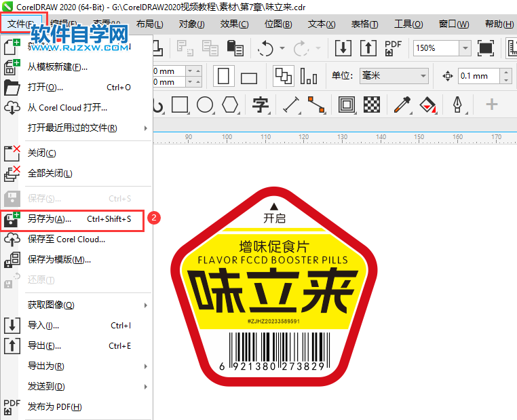Select the Parallel Dimension tool
The height and width of the screenshot is (420, 517).
pyautogui.click(x=292, y=105)
